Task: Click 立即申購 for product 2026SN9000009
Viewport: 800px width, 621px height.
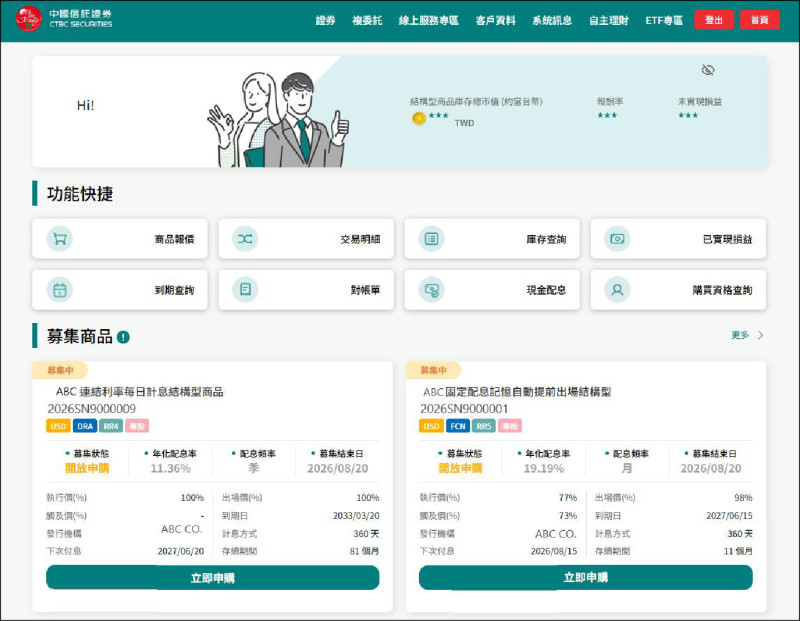Action: [213, 578]
